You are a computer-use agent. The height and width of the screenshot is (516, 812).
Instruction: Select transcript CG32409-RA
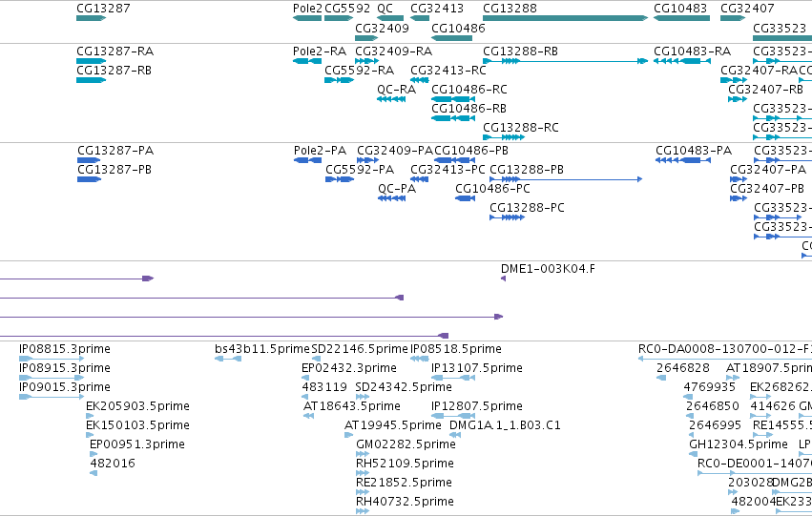(x=366, y=61)
